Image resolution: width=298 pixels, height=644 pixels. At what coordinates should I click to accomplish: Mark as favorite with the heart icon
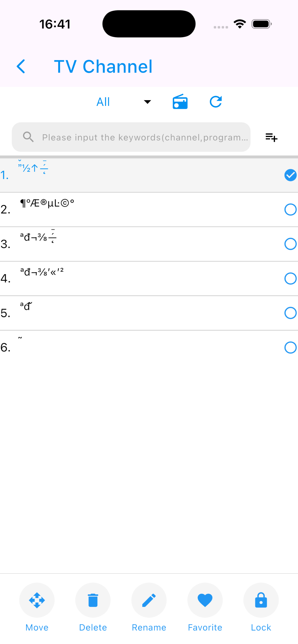point(205,600)
